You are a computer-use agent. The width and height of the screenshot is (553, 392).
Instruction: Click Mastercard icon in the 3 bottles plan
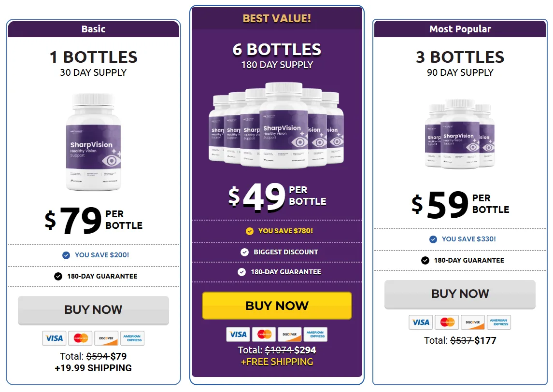[x=447, y=322]
